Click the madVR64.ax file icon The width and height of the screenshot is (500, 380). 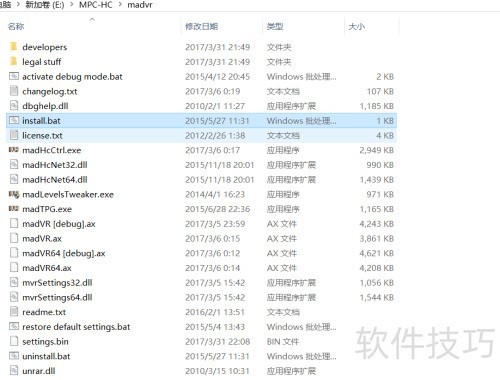[x=14, y=267]
